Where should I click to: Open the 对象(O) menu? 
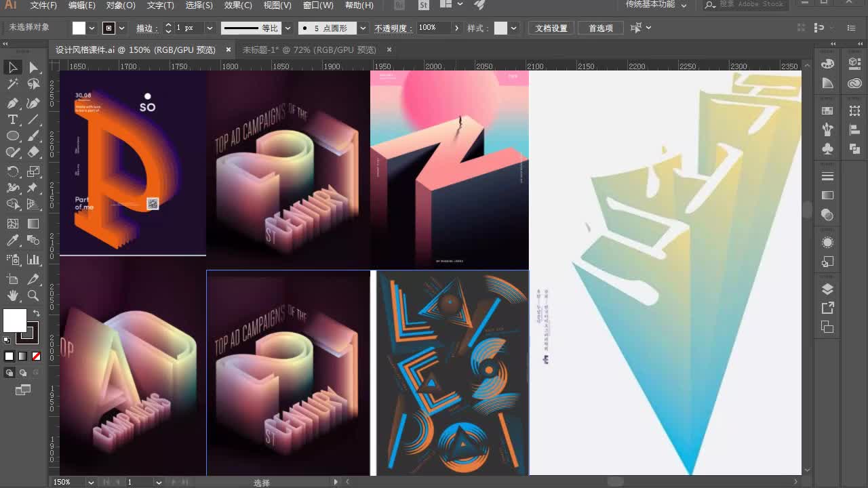(121, 5)
